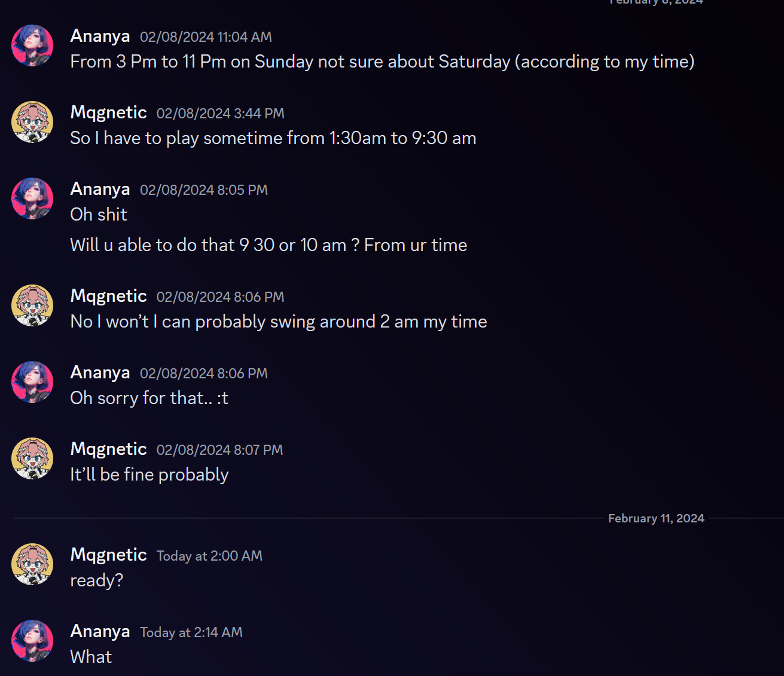Open the Mqgnetic username above "It'll be fine probably"
The image size is (784, 676).
[x=108, y=449]
